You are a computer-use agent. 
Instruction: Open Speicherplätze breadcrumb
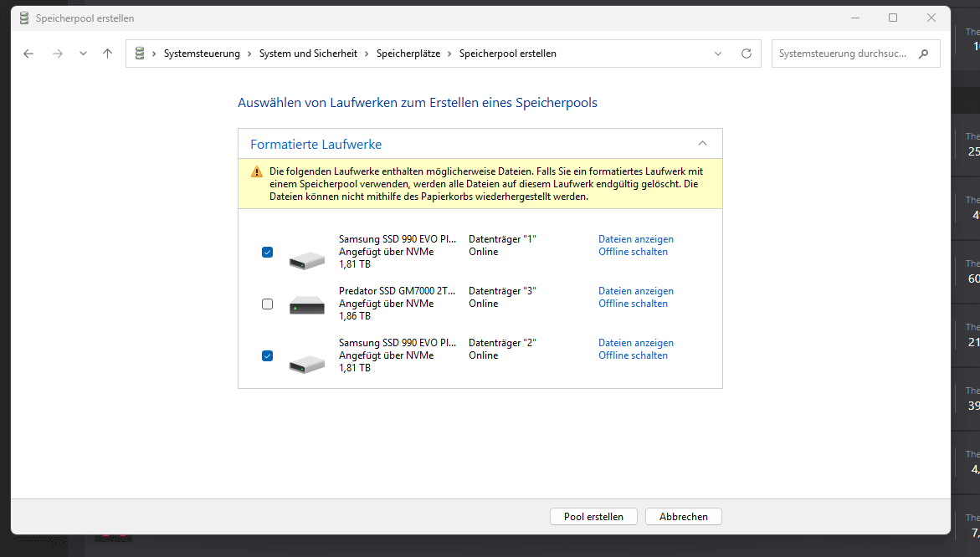408,54
